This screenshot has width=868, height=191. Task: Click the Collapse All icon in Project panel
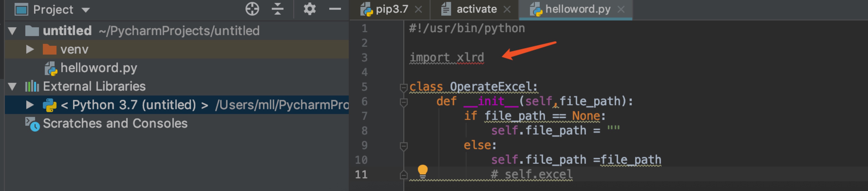pos(277,9)
